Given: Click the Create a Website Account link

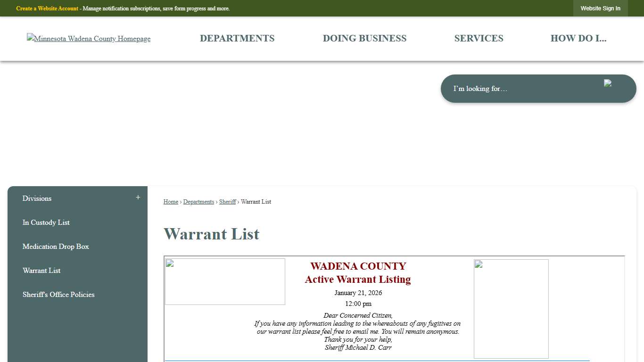Looking at the screenshot, I should tap(47, 8).
